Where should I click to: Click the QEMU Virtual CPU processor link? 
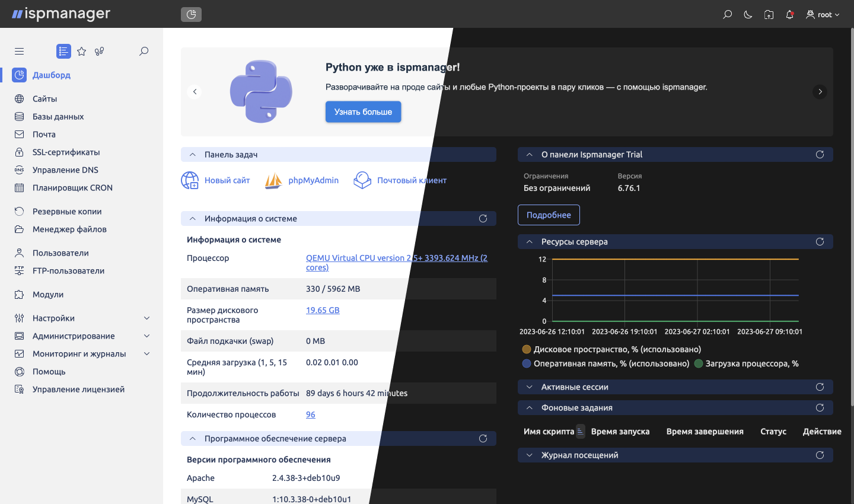pos(396,263)
